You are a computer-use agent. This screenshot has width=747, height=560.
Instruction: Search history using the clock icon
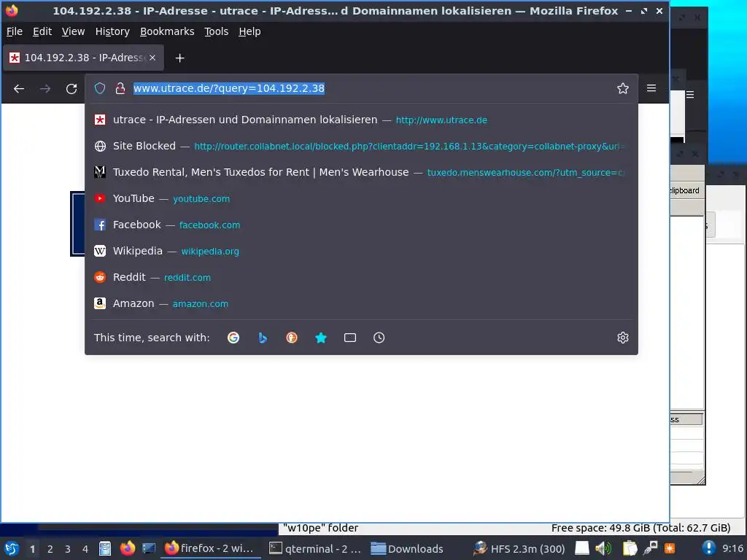point(379,338)
